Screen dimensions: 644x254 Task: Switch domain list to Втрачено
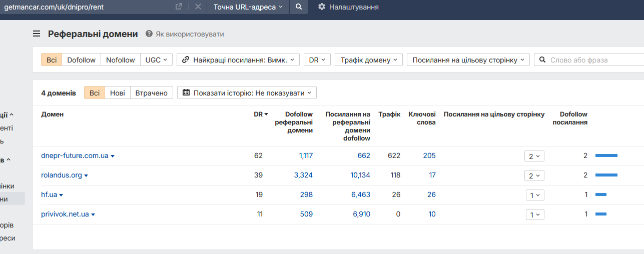coord(151,93)
